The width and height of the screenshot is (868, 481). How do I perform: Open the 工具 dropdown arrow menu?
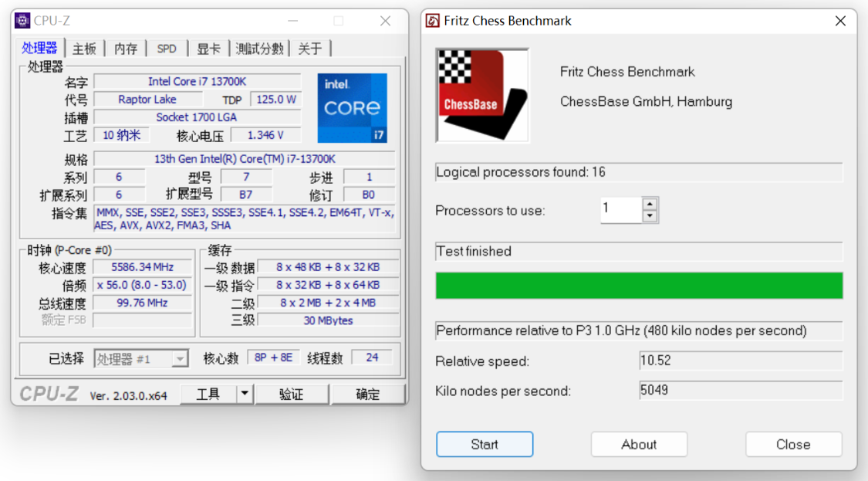point(245,395)
